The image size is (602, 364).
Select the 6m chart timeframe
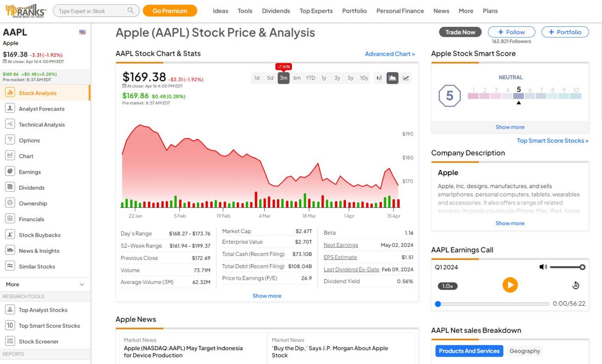pyautogui.click(x=297, y=78)
